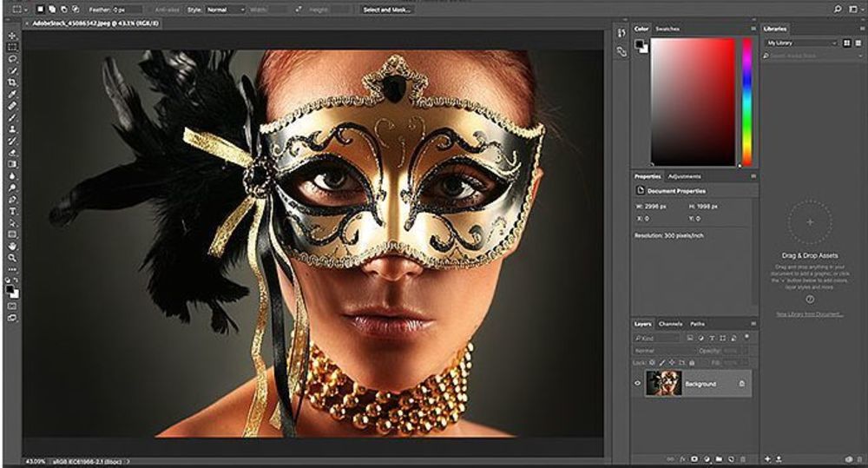Viewport: 868px width, 468px height.
Task: Switch to the Swatches tab
Action: pyautogui.click(x=667, y=29)
